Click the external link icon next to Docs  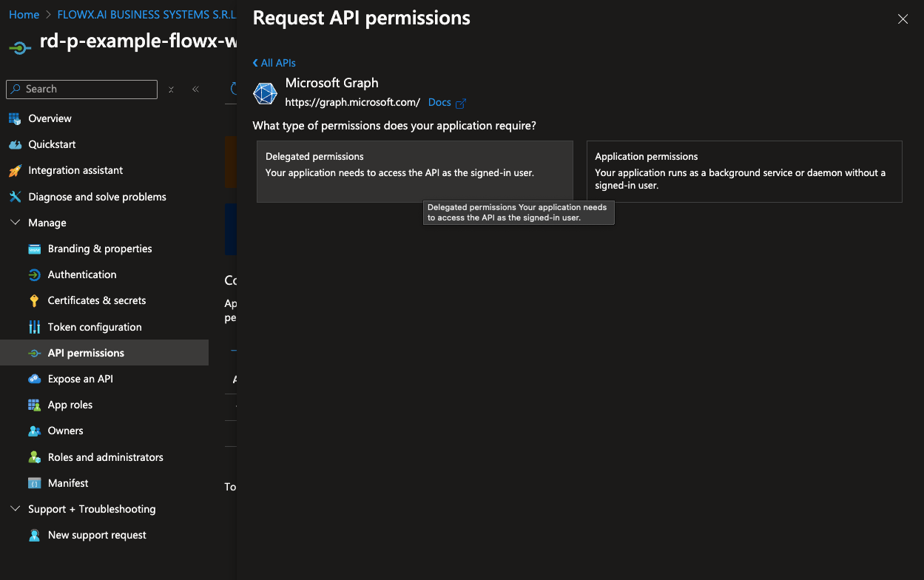tap(461, 104)
